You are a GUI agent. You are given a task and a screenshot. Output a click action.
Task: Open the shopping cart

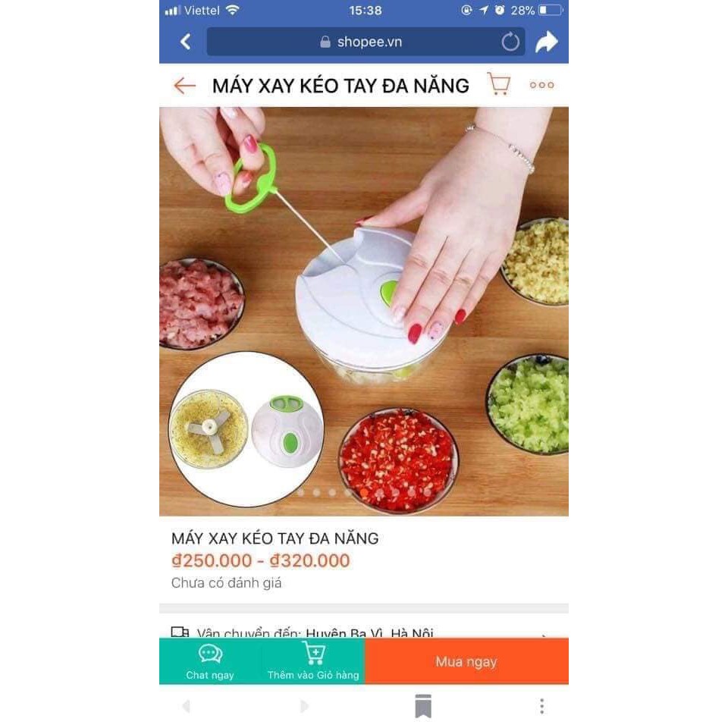[x=499, y=84]
